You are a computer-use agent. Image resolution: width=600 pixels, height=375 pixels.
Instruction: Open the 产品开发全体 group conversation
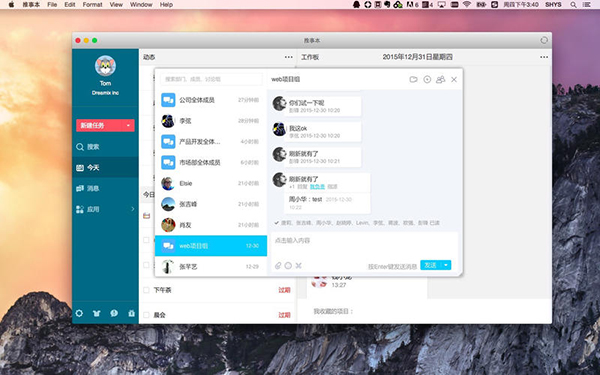tap(211, 142)
